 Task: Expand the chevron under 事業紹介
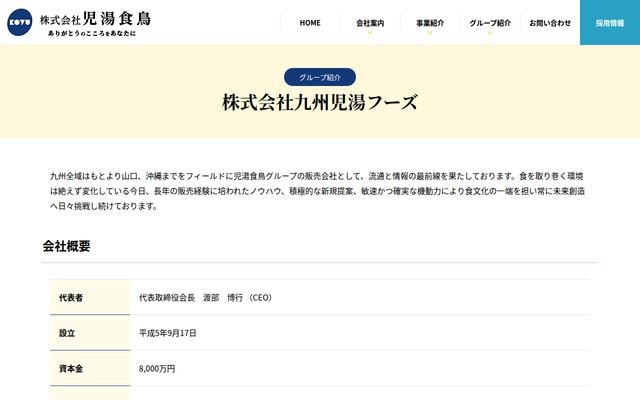[x=430, y=32]
